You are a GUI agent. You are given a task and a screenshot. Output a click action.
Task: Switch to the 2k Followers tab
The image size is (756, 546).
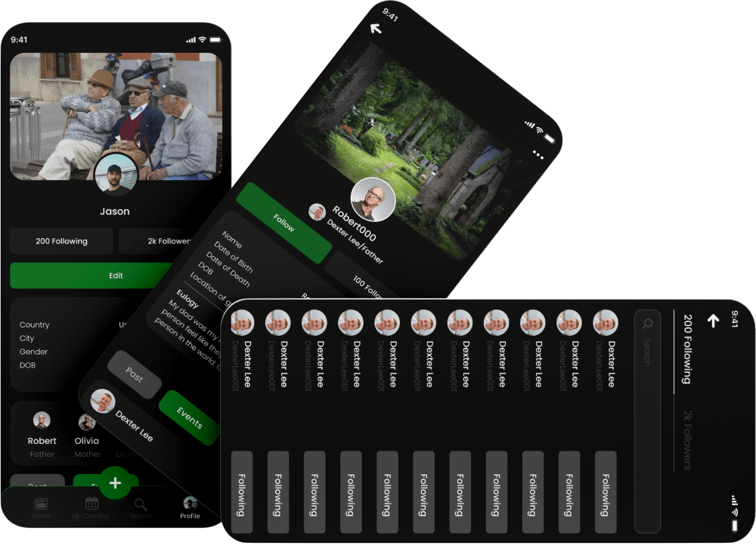[687, 439]
